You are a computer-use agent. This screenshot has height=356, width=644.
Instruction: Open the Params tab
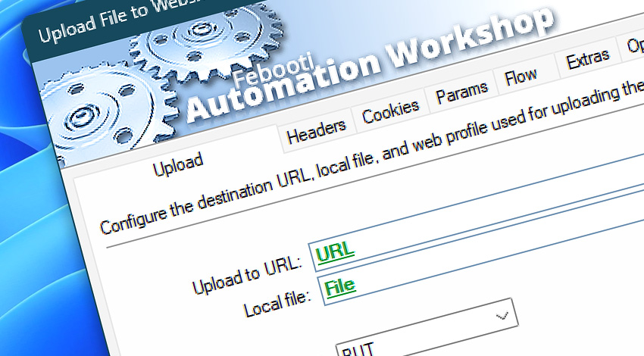pos(461,93)
